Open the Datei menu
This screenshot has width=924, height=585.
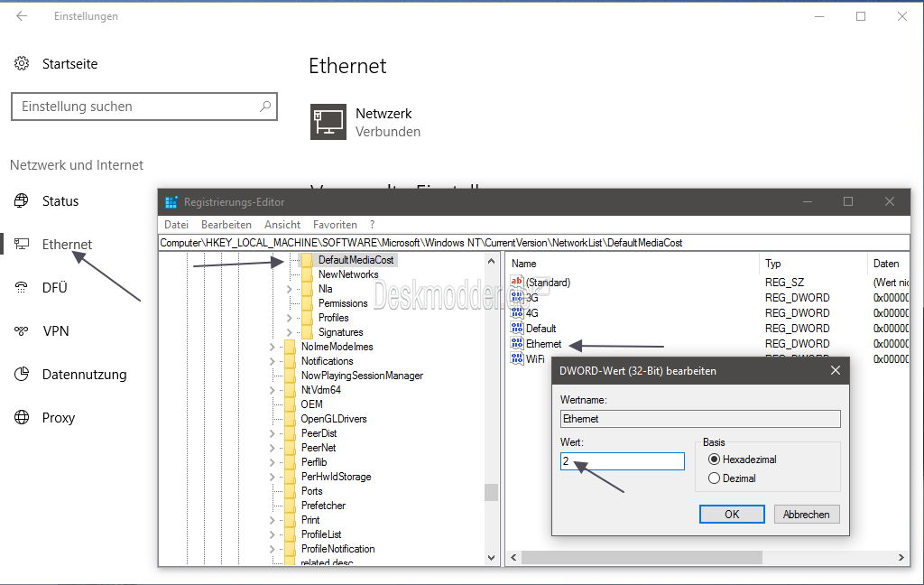click(176, 225)
